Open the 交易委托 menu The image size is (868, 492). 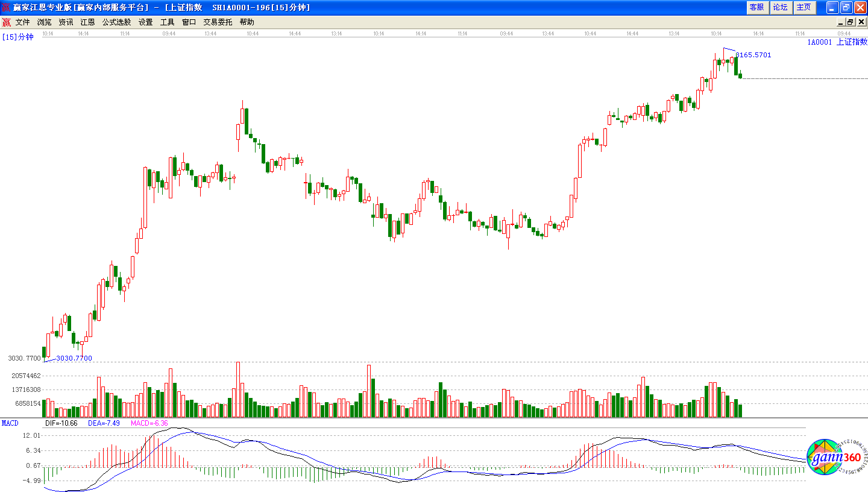click(x=218, y=22)
